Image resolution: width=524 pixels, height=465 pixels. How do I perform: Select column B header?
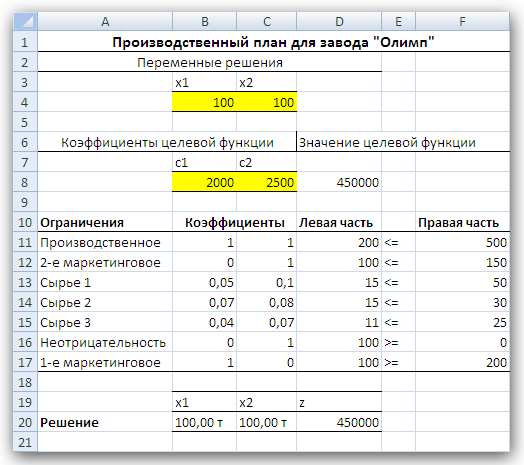[x=205, y=22]
